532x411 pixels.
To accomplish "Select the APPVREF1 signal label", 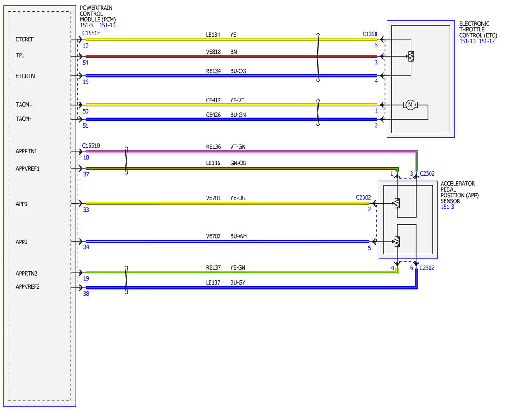I will point(27,168).
